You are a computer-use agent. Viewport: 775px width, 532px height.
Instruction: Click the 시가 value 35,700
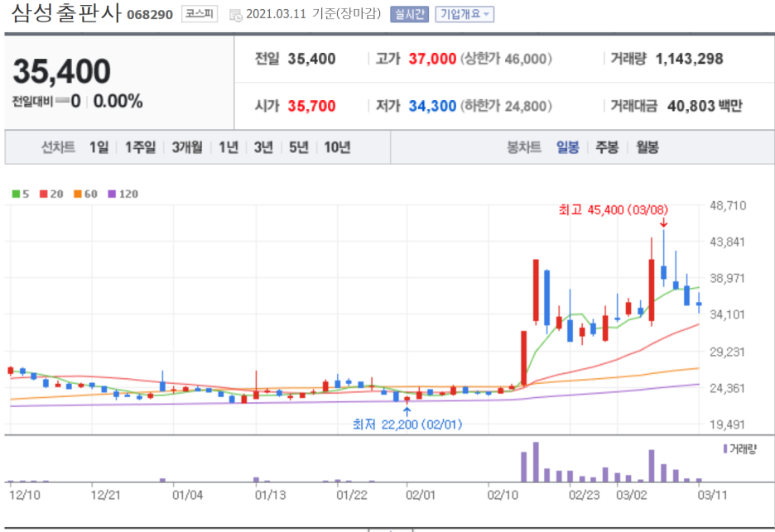(x=312, y=106)
